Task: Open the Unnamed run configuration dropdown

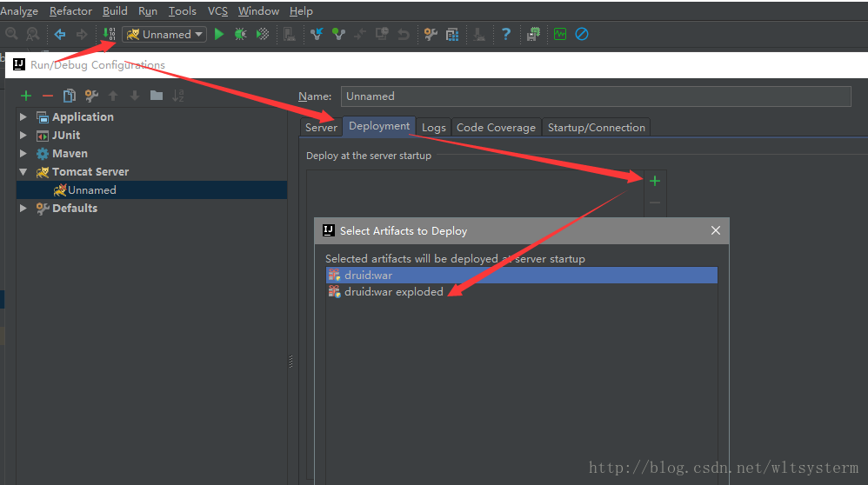Action: (164, 34)
